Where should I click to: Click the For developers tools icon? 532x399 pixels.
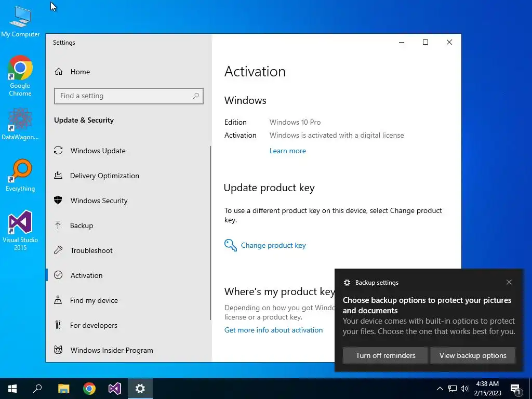(58, 325)
